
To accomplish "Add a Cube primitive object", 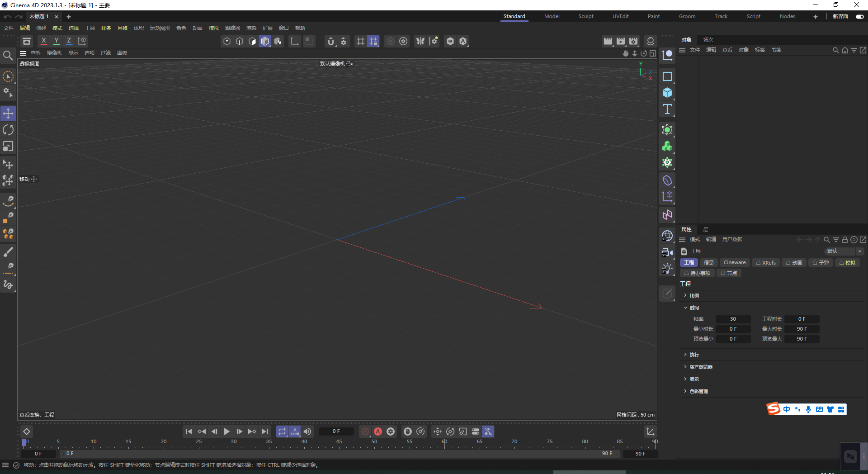I will pyautogui.click(x=667, y=93).
